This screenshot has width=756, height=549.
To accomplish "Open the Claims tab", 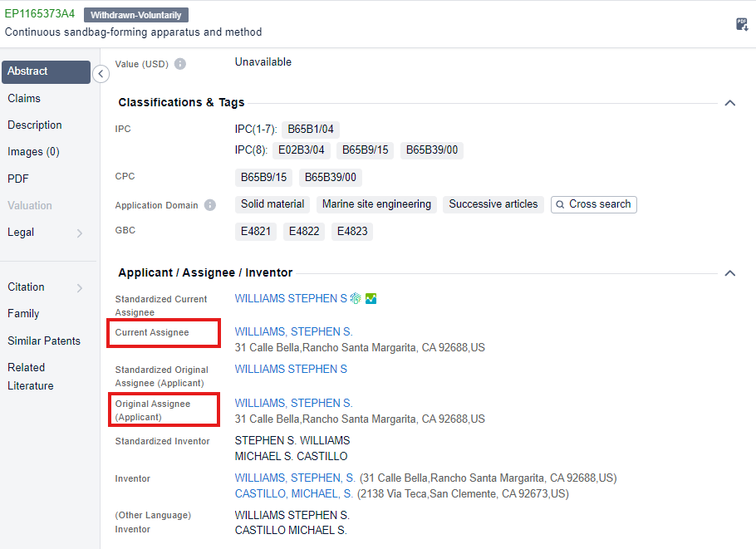I will click(x=24, y=98).
